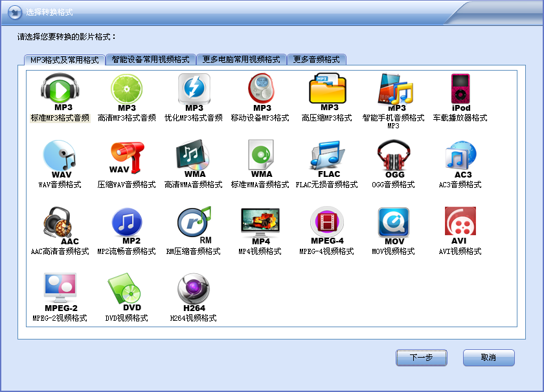
Task: Select the OGG red headphones icon
Action: [x=394, y=159]
